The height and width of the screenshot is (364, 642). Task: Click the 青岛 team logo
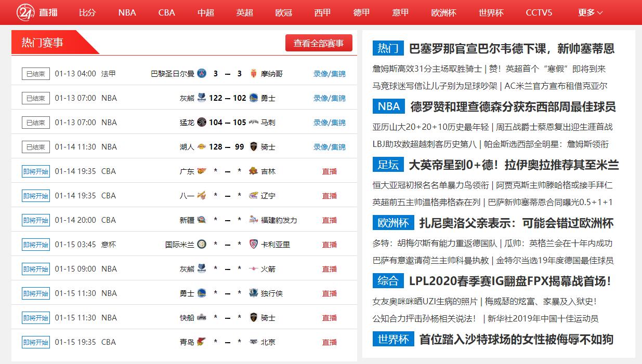click(202, 342)
